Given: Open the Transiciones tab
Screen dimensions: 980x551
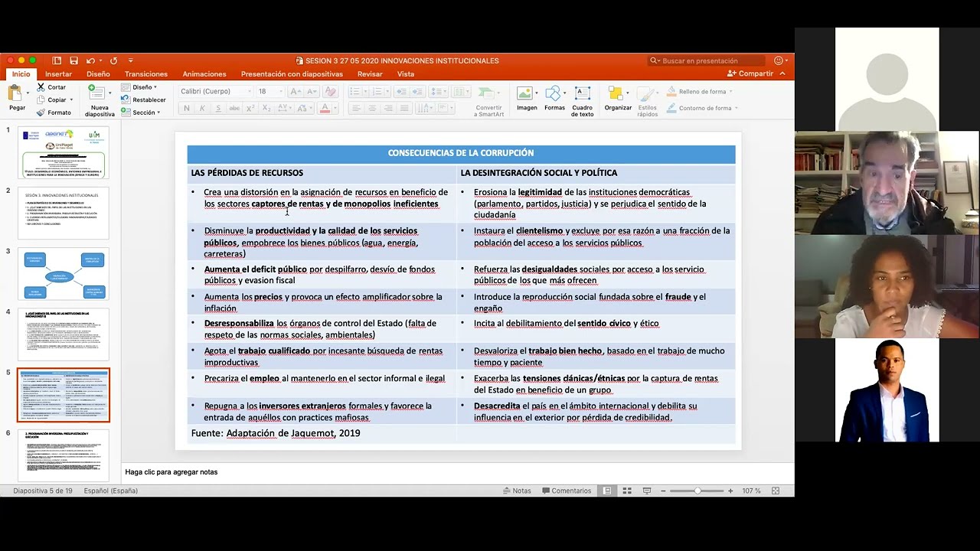Looking at the screenshot, I should tap(146, 74).
